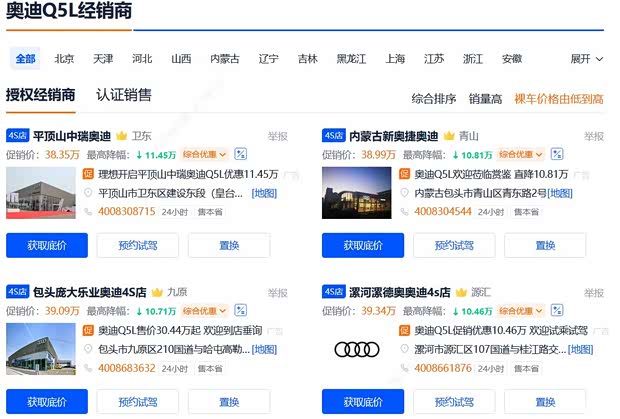Click 置换 for 包头庞大乐业奥迪4S店
The image size is (620, 419).
[x=229, y=402]
